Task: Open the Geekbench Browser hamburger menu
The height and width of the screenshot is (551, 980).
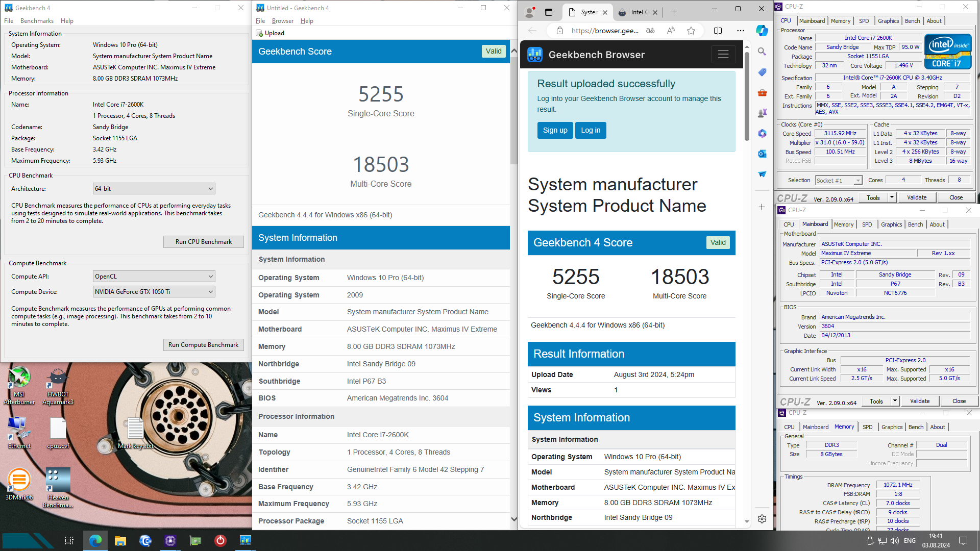Action: (x=723, y=54)
